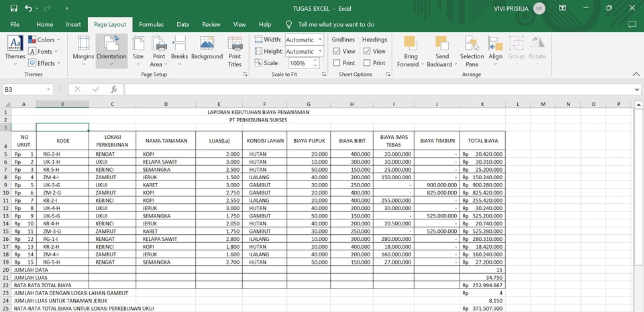Viewport: 644px width, 312px height.
Task: Open the Help tab
Action: (265, 24)
